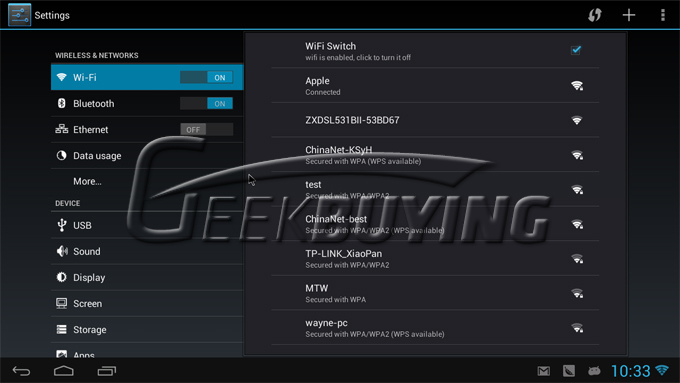Click the Ethernet network icon
Viewport: 680px width, 383px height.
[62, 129]
